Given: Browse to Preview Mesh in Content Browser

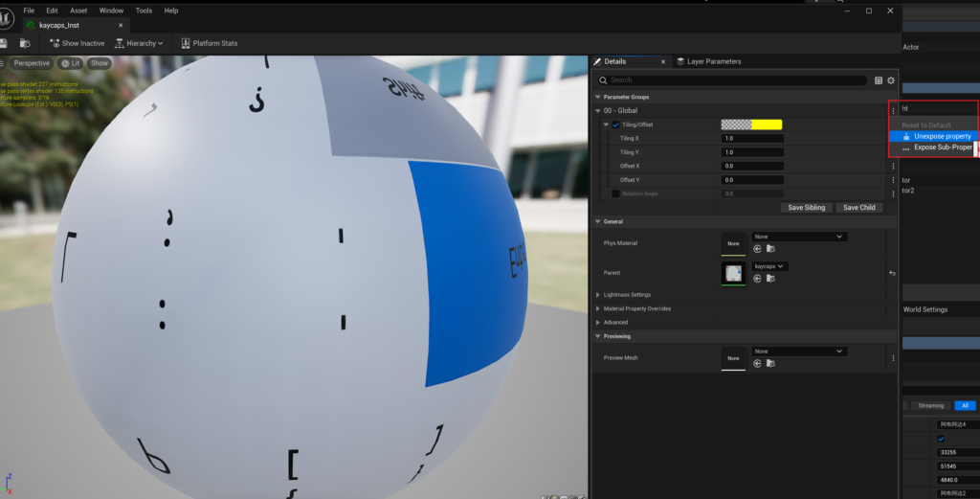Looking at the screenshot, I should [770, 363].
